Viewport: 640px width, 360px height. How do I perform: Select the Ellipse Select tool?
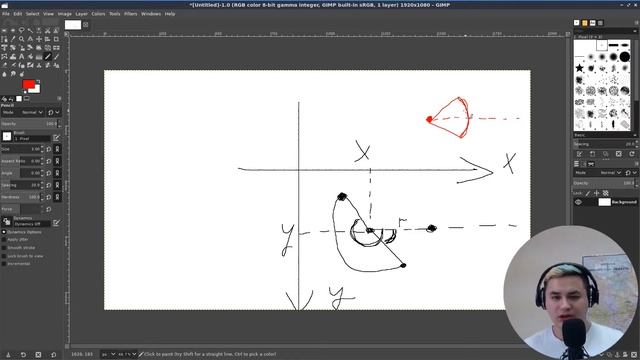[x=13, y=30]
